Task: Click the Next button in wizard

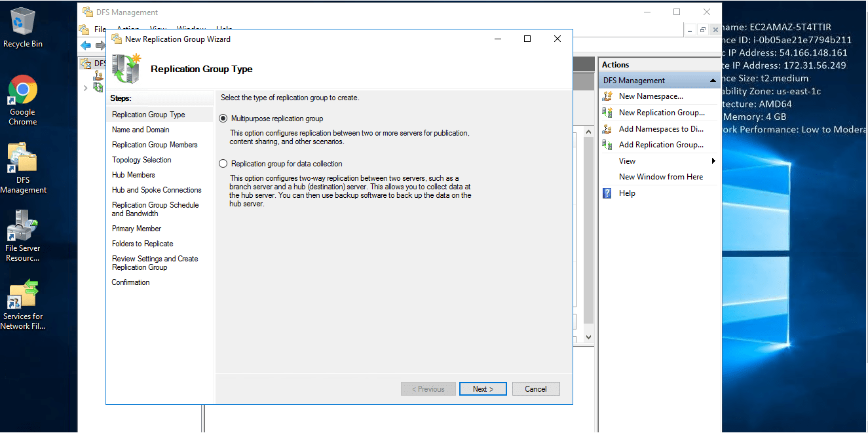Action: [483, 389]
